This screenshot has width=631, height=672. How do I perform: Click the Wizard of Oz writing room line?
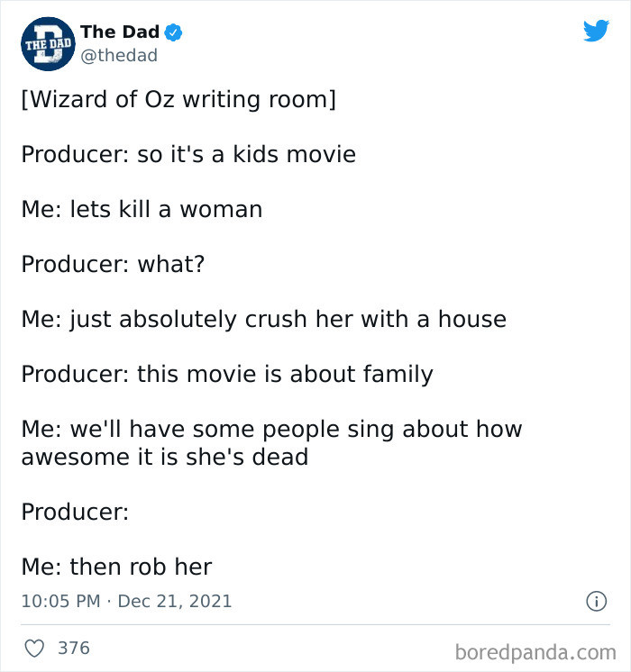(178, 99)
